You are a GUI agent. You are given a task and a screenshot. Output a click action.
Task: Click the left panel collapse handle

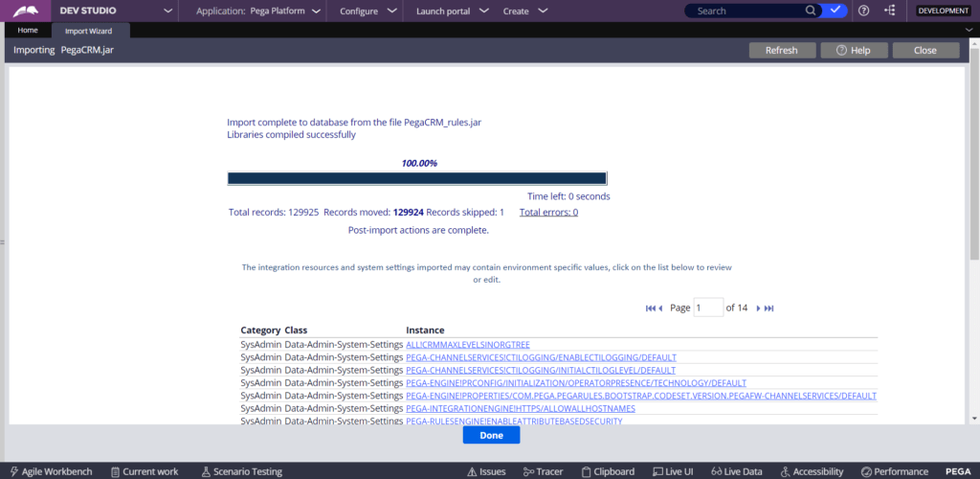click(x=2, y=241)
